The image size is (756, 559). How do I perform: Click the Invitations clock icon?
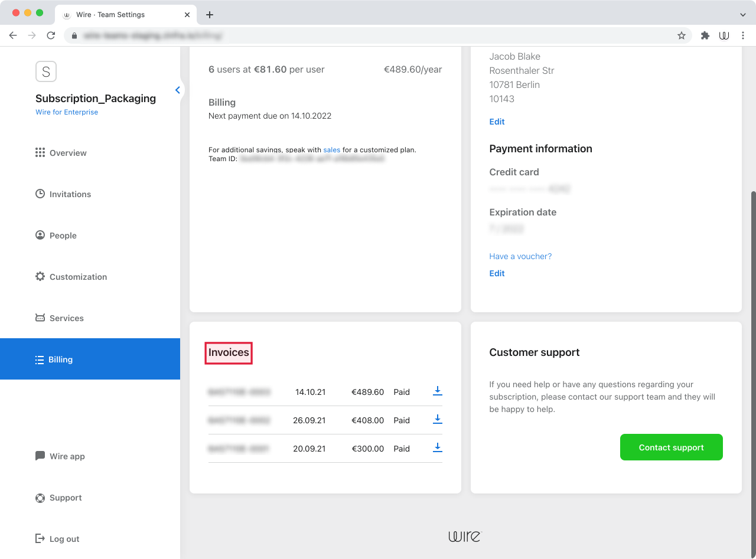pos(40,194)
